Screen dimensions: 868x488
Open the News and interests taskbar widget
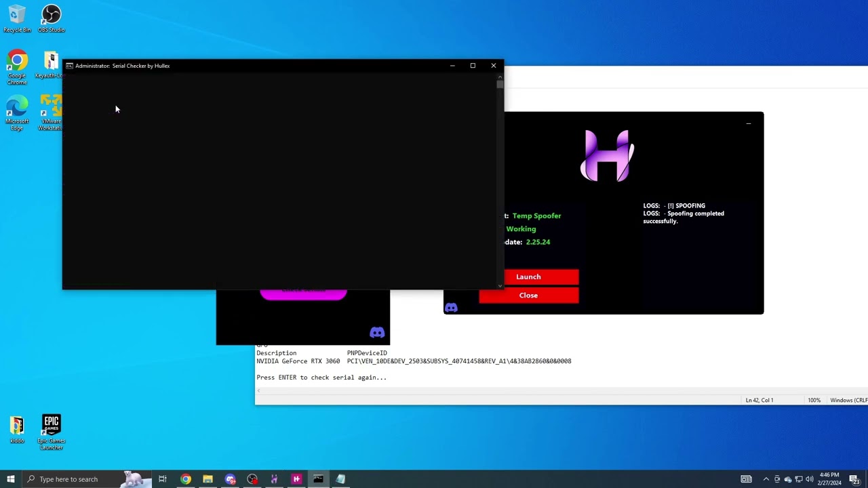[746, 479]
